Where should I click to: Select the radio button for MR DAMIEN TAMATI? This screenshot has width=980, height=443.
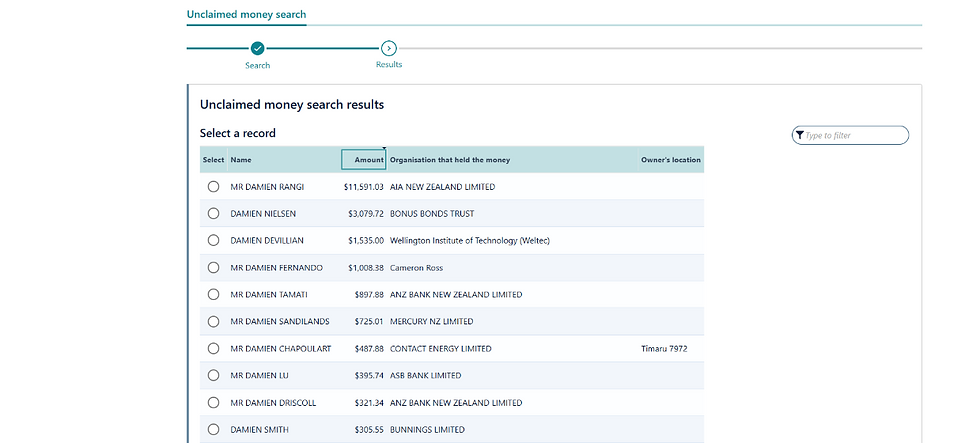[x=213, y=294]
